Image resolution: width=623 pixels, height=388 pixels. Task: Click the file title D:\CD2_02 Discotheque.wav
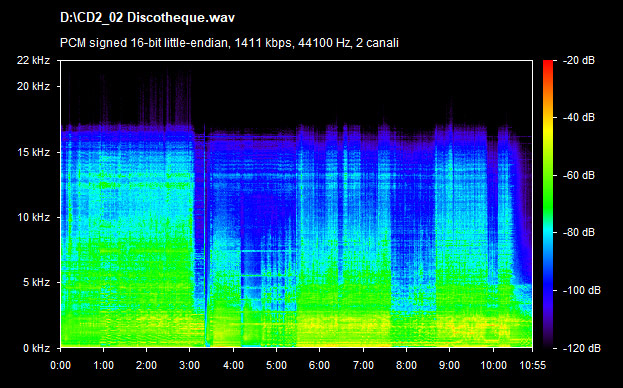tap(147, 18)
